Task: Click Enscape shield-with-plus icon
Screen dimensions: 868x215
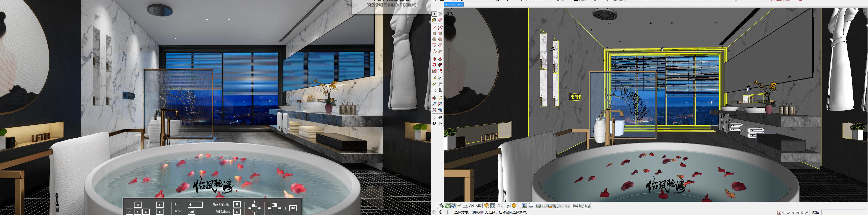Action: coord(487,206)
